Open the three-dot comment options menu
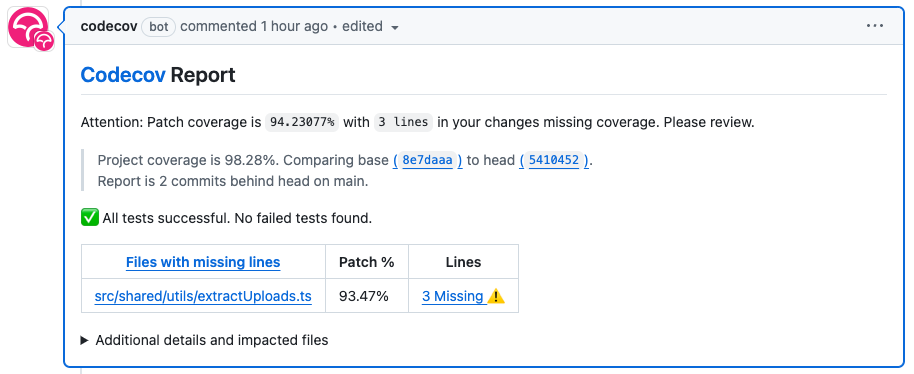Image resolution: width=914 pixels, height=374 pixels. [x=874, y=26]
